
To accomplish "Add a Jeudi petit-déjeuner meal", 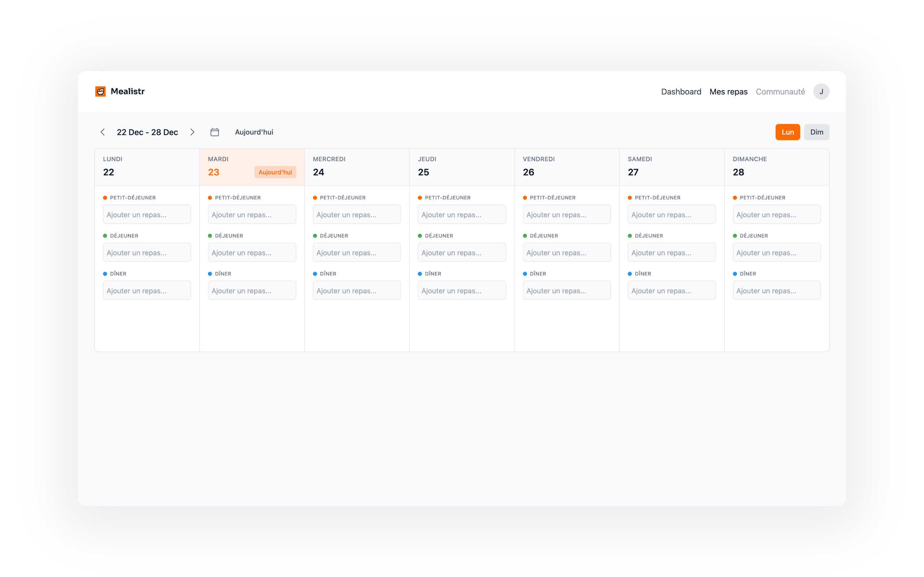I will coord(462,215).
